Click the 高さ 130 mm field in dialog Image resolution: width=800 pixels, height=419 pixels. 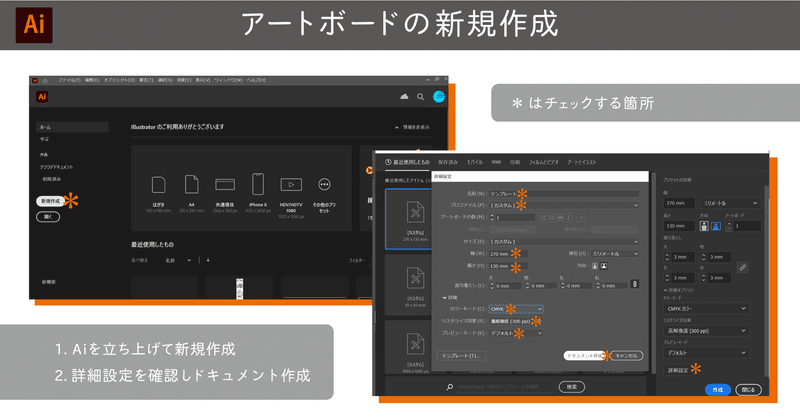[508, 266]
